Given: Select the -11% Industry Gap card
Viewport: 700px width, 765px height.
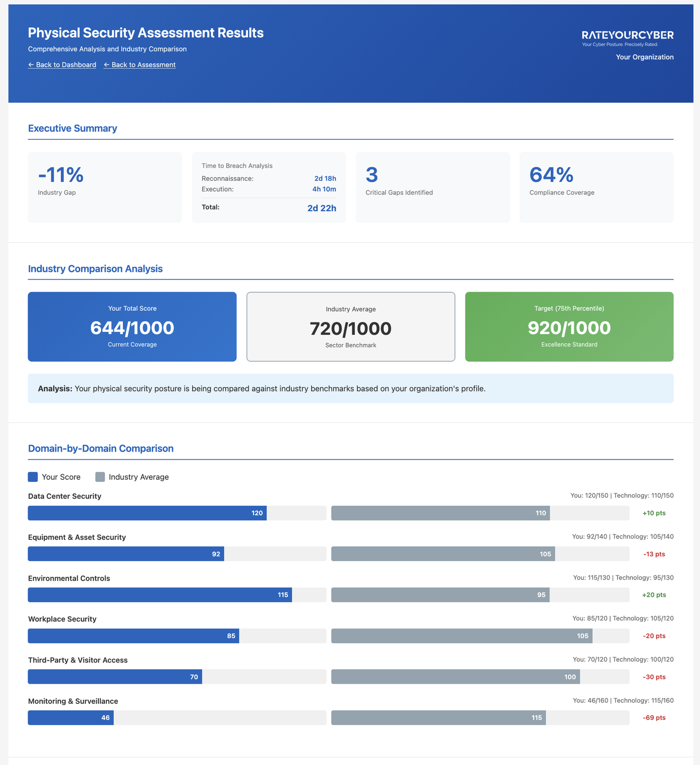Looking at the screenshot, I should click(x=105, y=187).
